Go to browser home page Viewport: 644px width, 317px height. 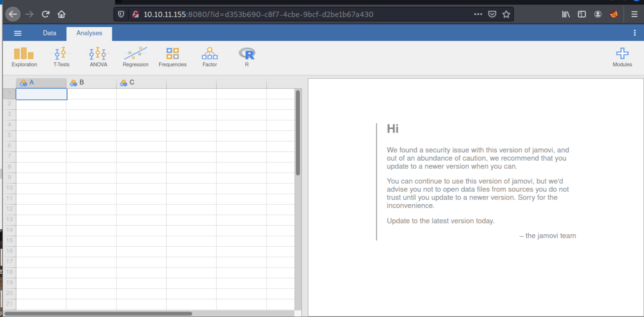[62, 14]
